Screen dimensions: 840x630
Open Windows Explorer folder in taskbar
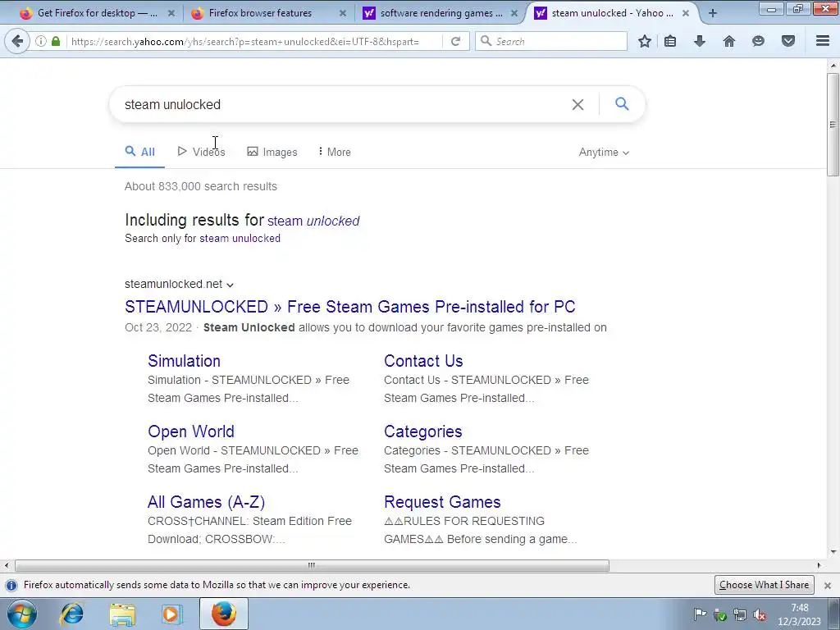122,614
